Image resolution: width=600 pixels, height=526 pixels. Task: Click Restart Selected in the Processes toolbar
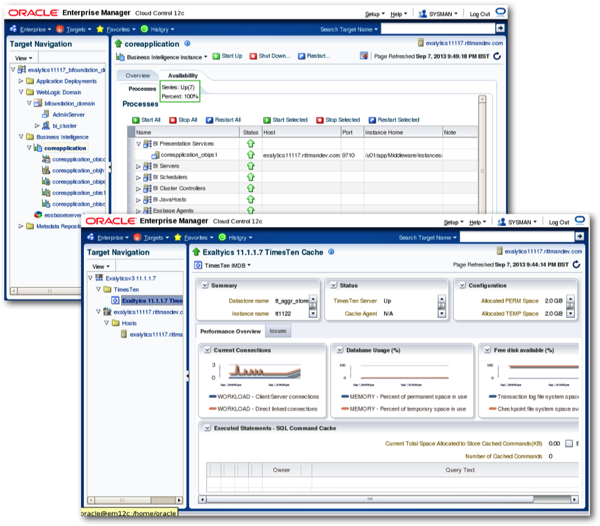click(394, 120)
